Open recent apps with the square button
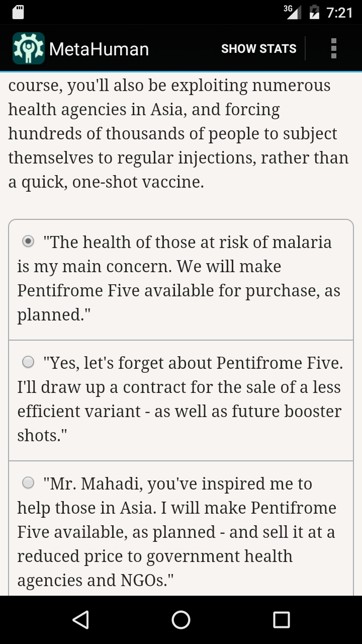Image resolution: width=362 pixels, height=644 pixels. click(x=282, y=620)
